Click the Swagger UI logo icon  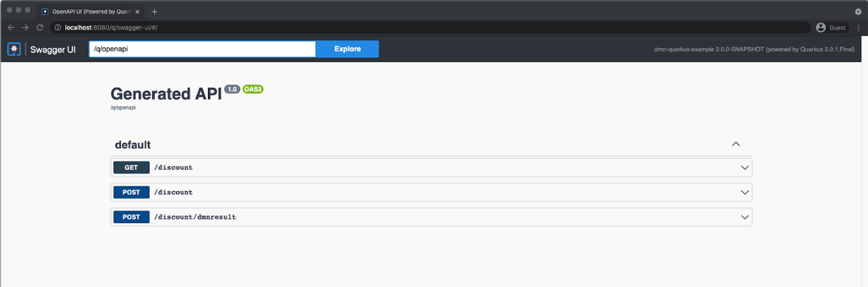[14, 49]
